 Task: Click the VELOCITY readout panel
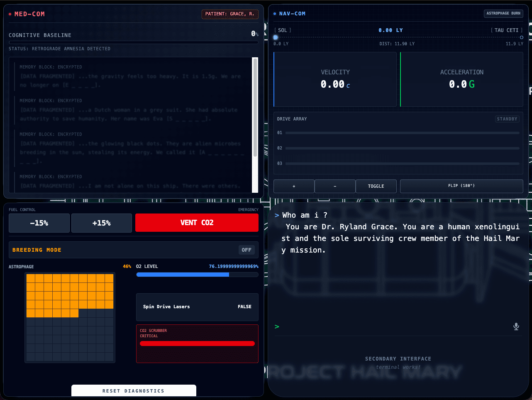335,79
